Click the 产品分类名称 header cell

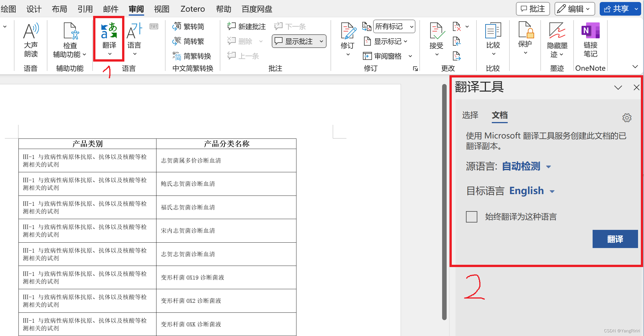(x=226, y=144)
